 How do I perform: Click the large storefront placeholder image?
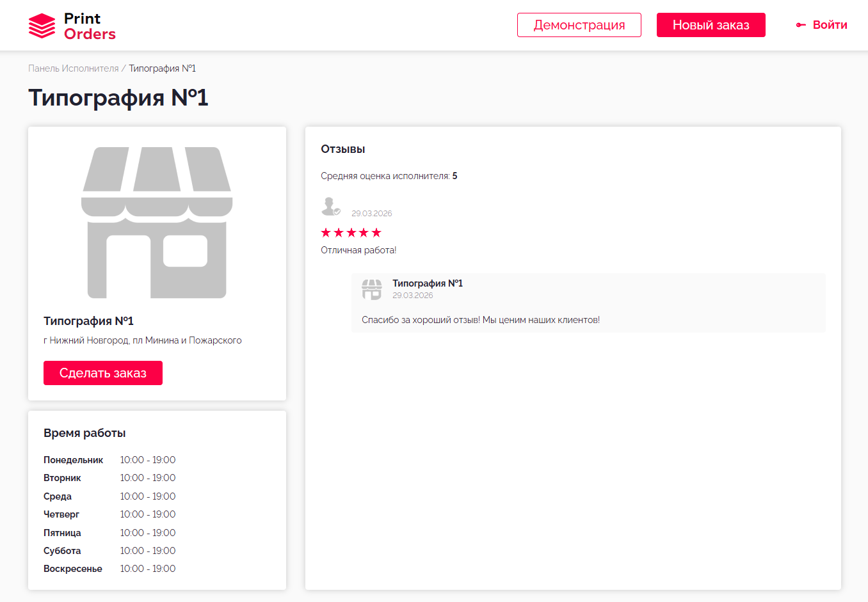tap(157, 223)
